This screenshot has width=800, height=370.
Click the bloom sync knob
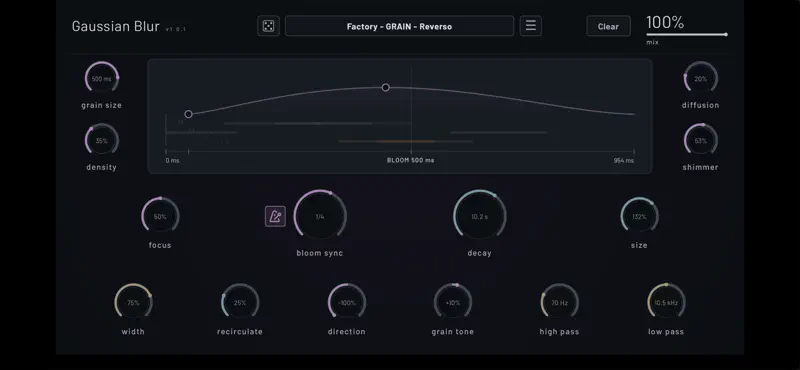click(320, 216)
